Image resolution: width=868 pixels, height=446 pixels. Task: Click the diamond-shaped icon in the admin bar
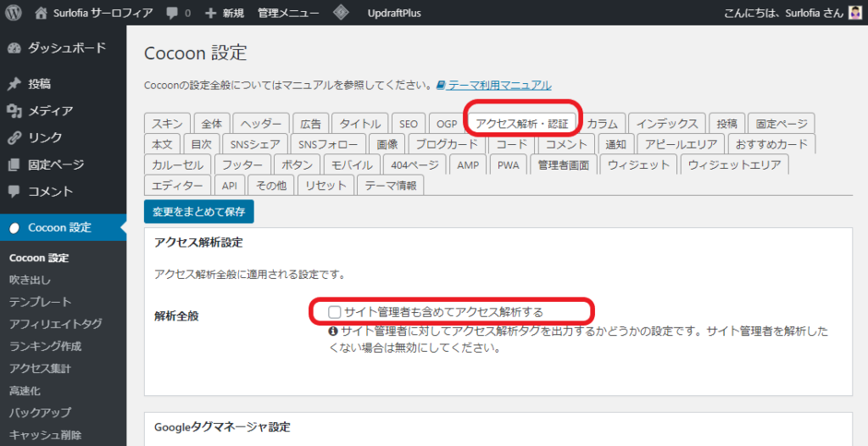click(x=342, y=13)
